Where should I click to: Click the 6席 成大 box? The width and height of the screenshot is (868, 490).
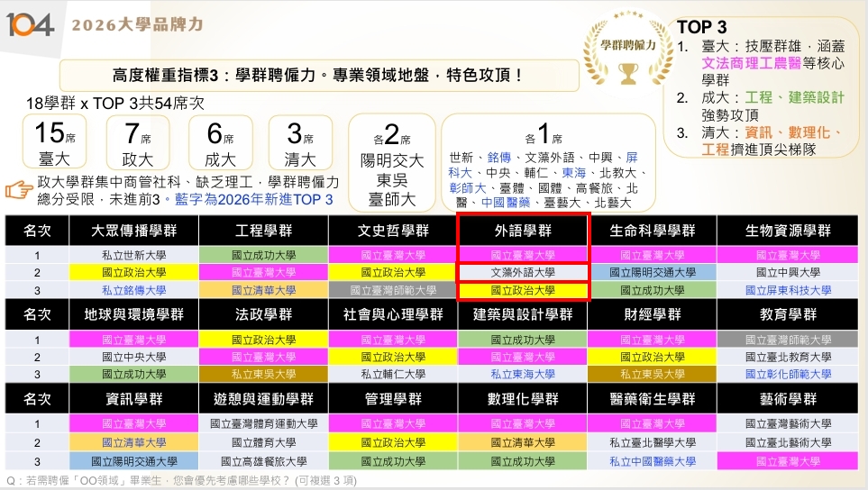pos(220,143)
